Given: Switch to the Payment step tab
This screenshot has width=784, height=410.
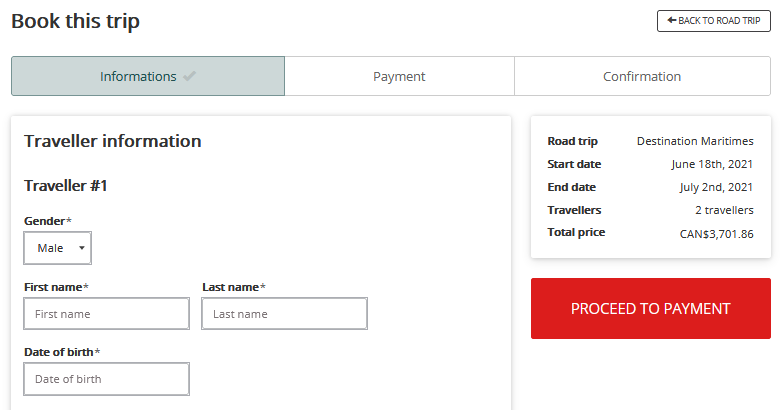Looking at the screenshot, I should [399, 76].
